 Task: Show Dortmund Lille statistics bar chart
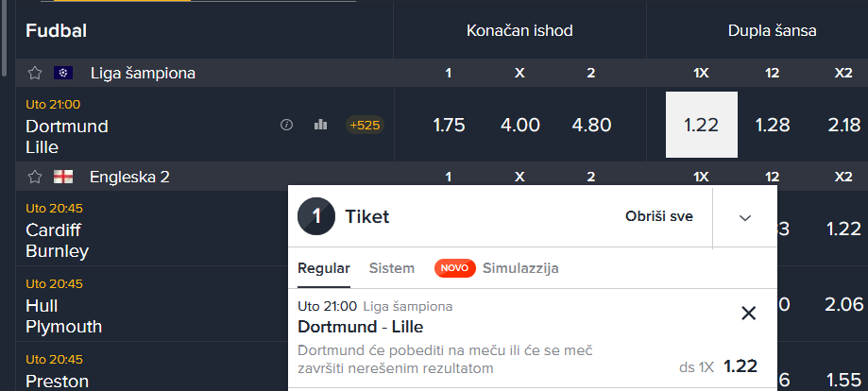tap(320, 125)
